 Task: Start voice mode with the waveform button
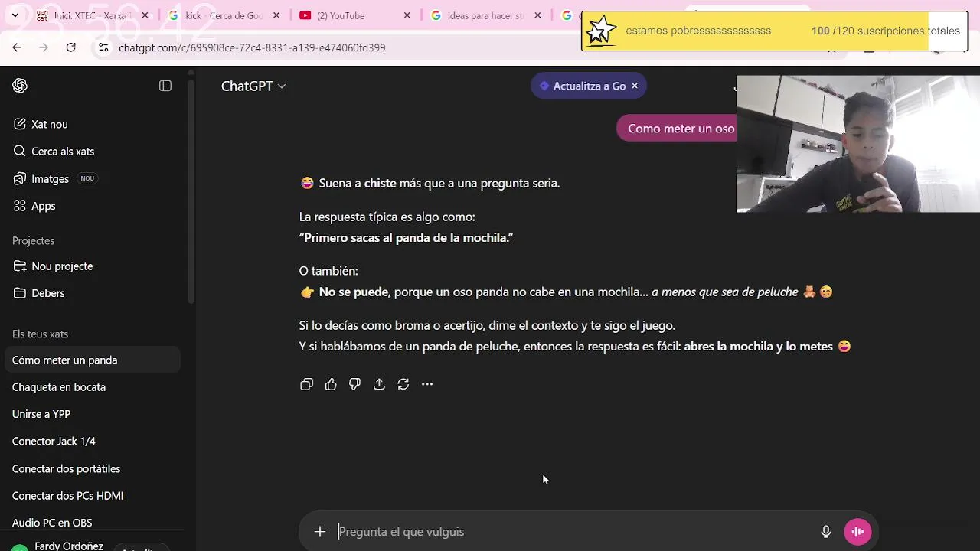pos(857,531)
